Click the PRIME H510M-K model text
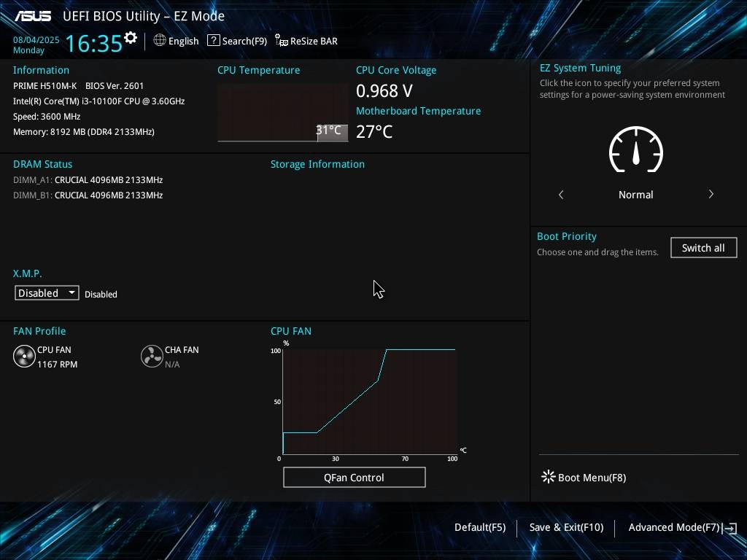747x560 pixels. click(44, 86)
